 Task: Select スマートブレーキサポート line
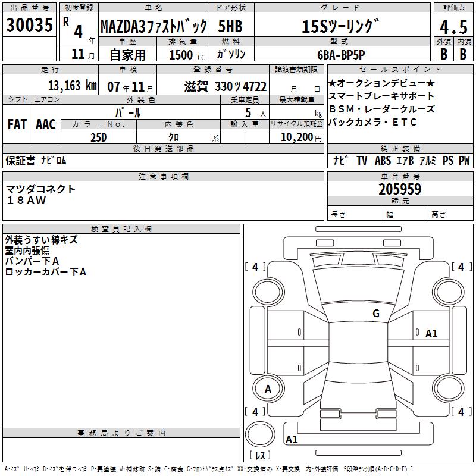[381, 96]
